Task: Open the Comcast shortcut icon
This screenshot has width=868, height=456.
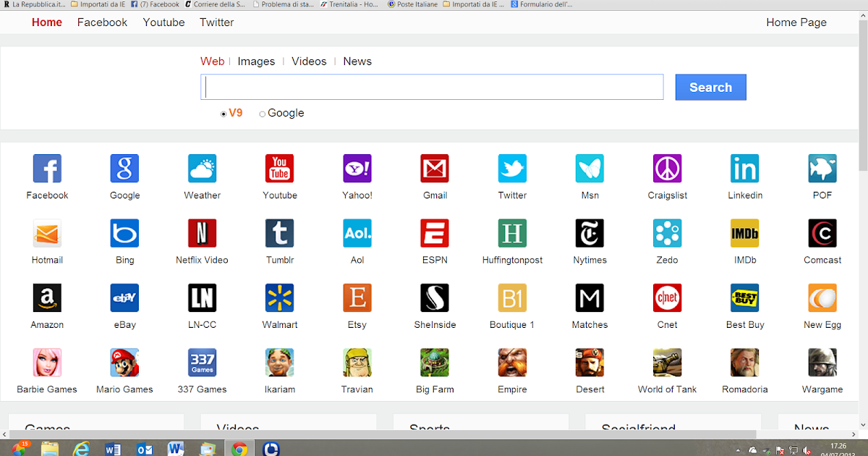Action: (x=822, y=233)
